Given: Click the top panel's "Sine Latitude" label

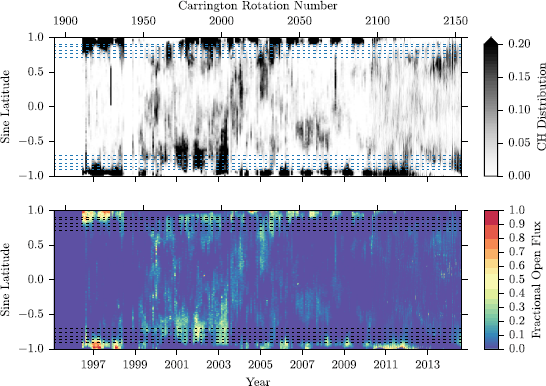Looking at the screenshot, I should tap(6, 107).
